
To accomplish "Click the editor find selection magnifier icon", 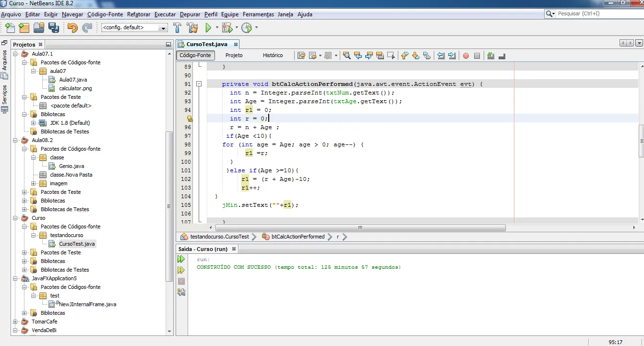I will click(346, 56).
